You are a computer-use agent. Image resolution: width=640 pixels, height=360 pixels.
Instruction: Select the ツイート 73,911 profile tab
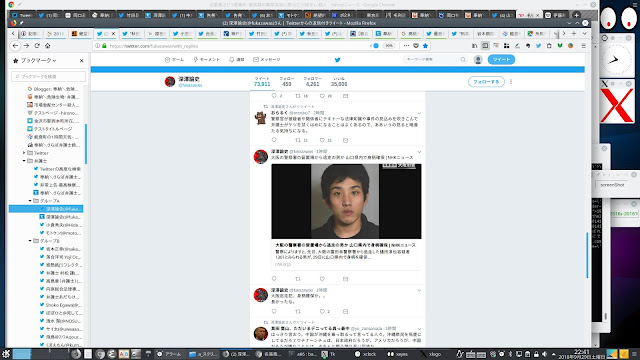point(262,82)
